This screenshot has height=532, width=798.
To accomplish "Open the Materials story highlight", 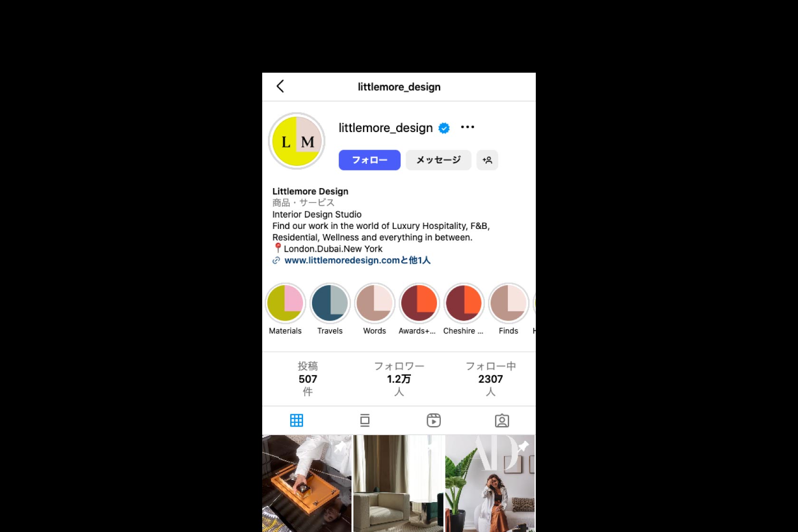I will pos(285,303).
